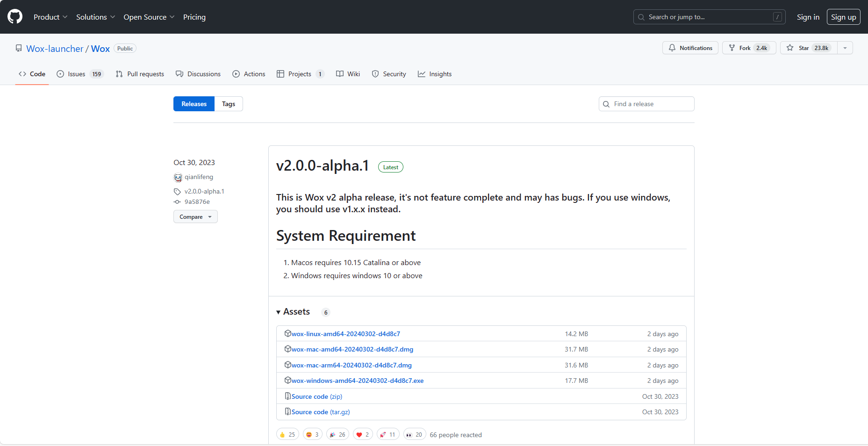Open the Projects tab
The image size is (868, 446).
pos(301,74)
